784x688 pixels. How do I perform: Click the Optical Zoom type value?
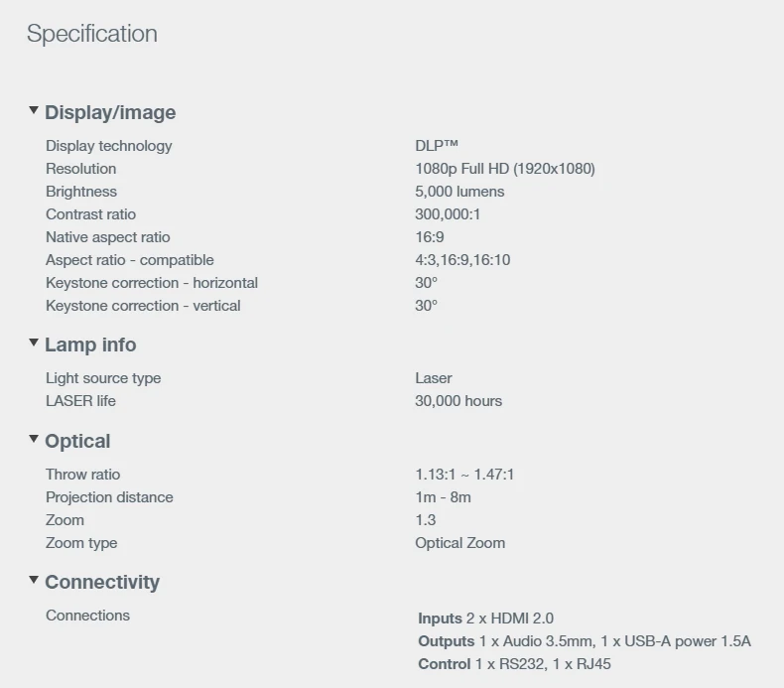[x=459, y=543]
